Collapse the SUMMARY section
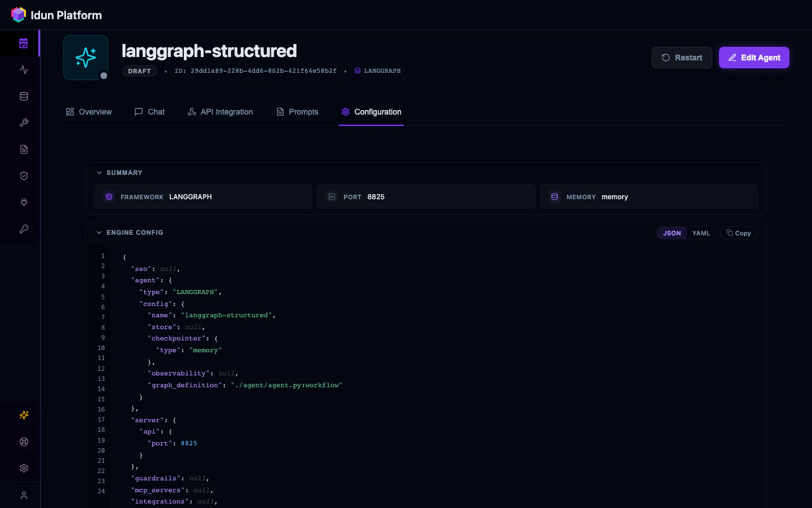This screenshot has height=508, width=812. (99, 173)
